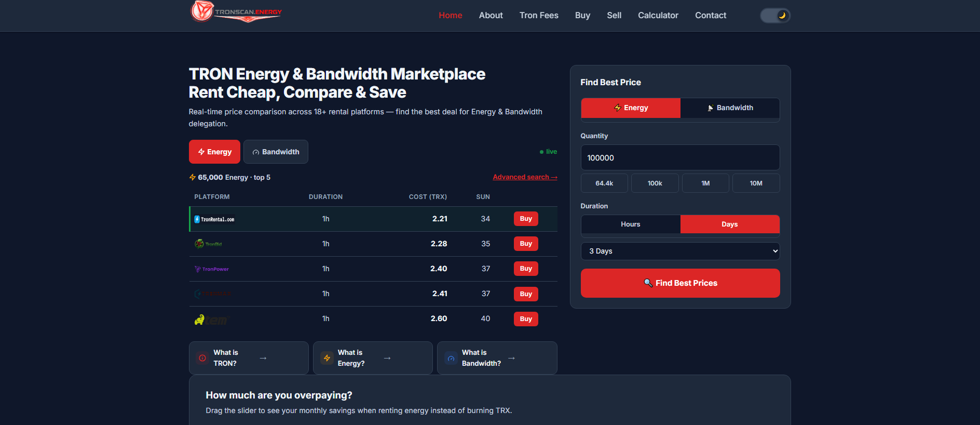The image size is (980, 425).
Task: Click the SUN value 34
Action: click(x=485, y=219)
